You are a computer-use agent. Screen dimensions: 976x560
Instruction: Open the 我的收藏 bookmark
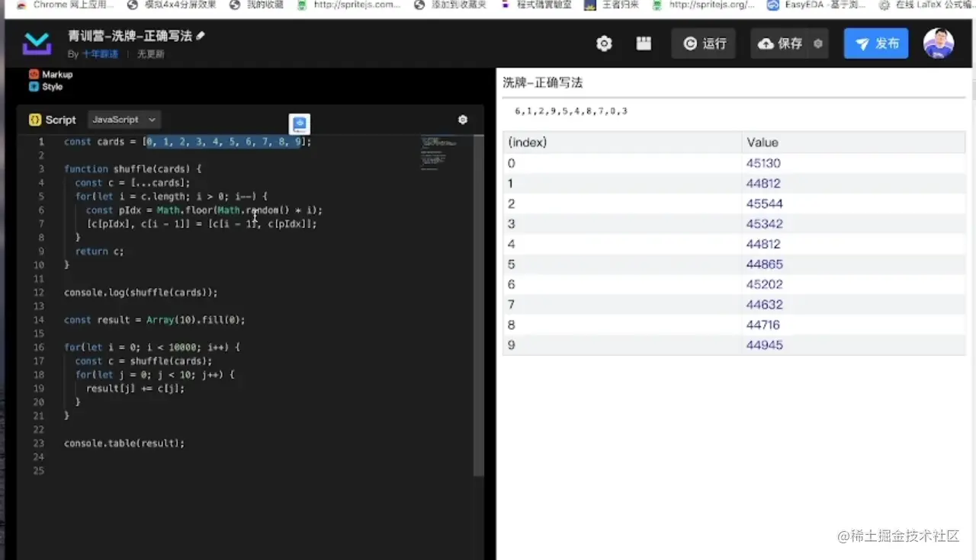tap(258, 5)
